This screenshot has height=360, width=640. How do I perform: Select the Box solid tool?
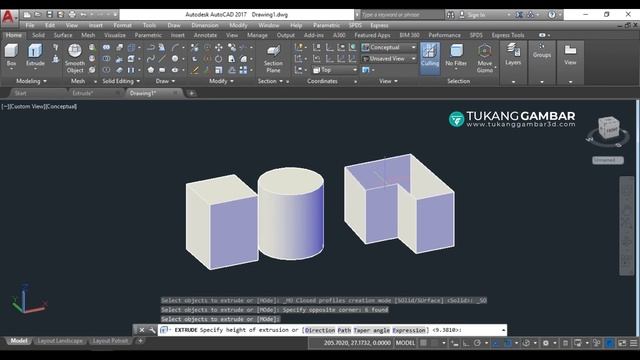11,56
